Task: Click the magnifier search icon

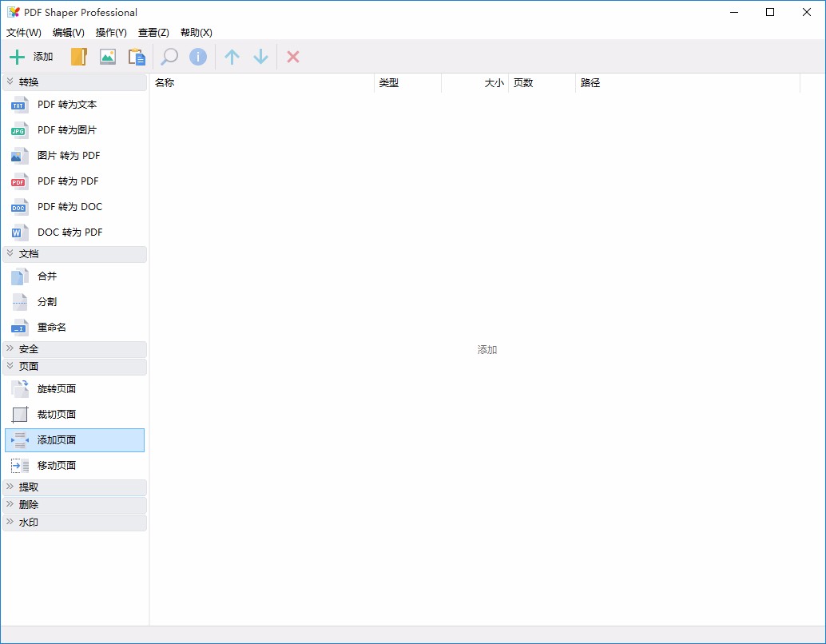Action: (x=168, y=56)
